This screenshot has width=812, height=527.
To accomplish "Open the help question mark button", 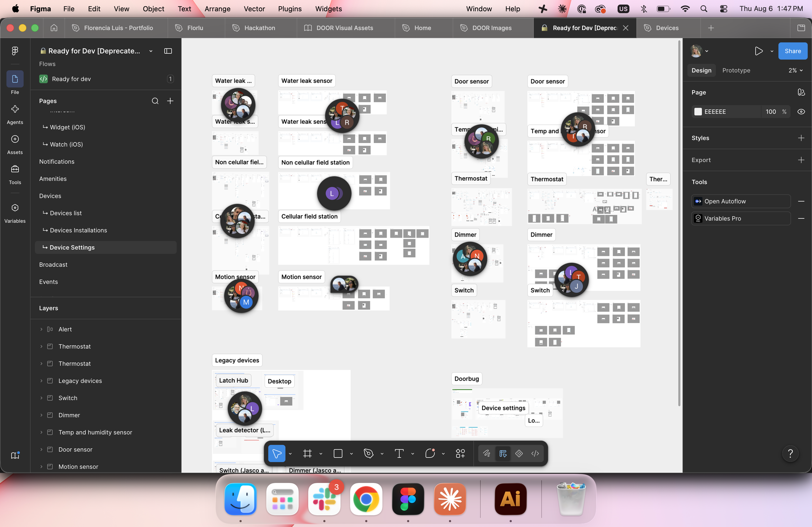I will (x=790, y=453).
